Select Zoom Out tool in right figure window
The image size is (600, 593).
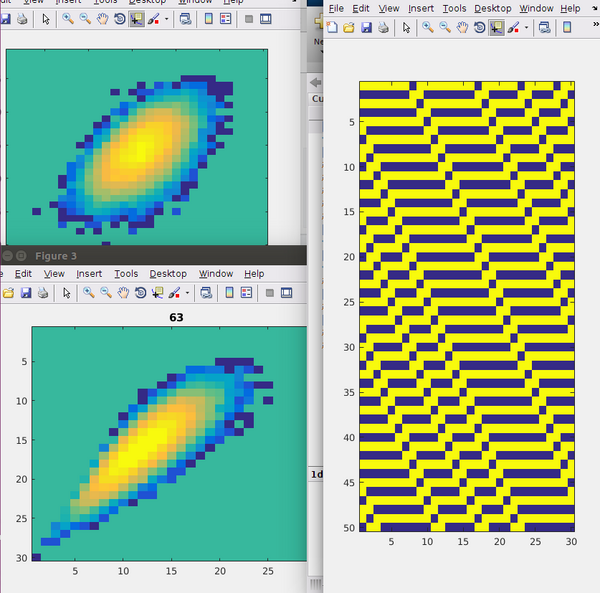click(x=445, y=28)
